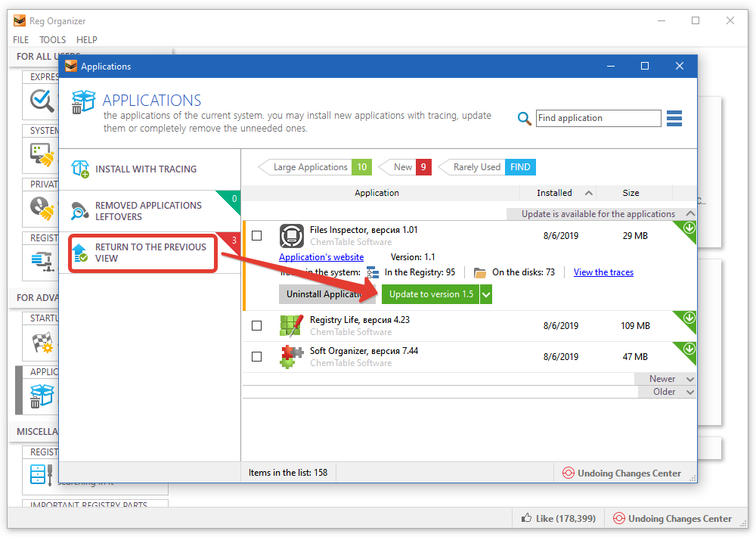Select the Large Applications filter tab
756x537 pixels.
click(311, 167)
